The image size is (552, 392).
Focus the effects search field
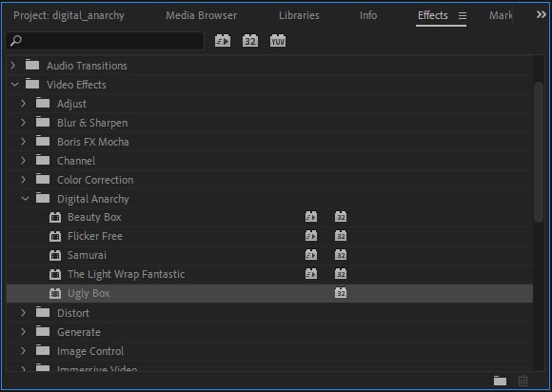(105, 41)
